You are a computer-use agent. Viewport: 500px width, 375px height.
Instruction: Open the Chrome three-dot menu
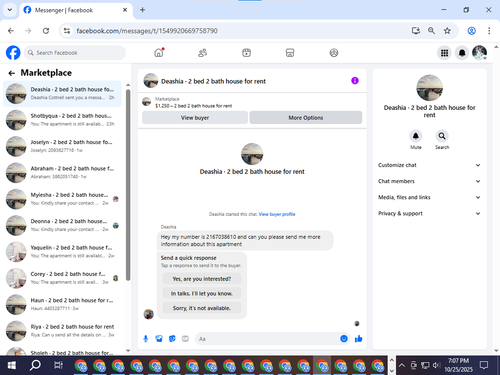point(489,31)
